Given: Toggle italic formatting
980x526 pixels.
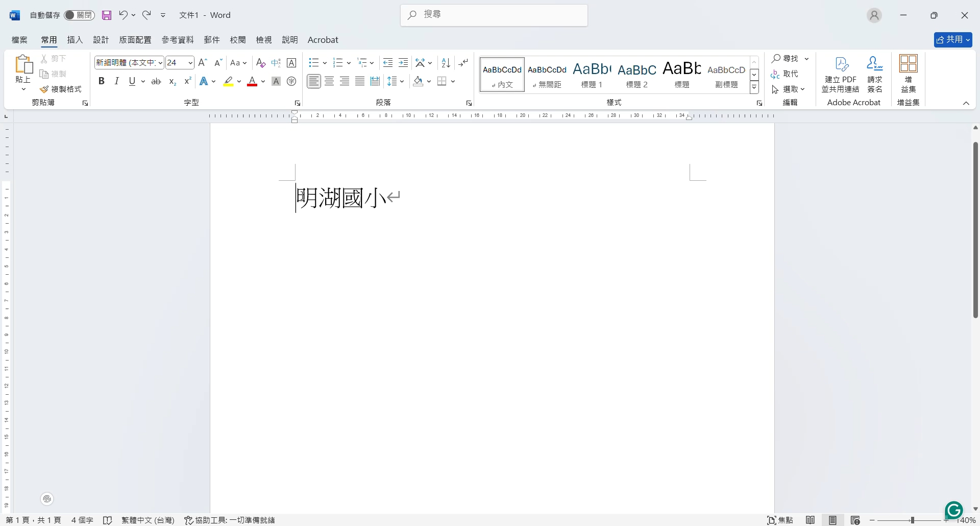Looking at the screenshot, I should tap(117, 81).
